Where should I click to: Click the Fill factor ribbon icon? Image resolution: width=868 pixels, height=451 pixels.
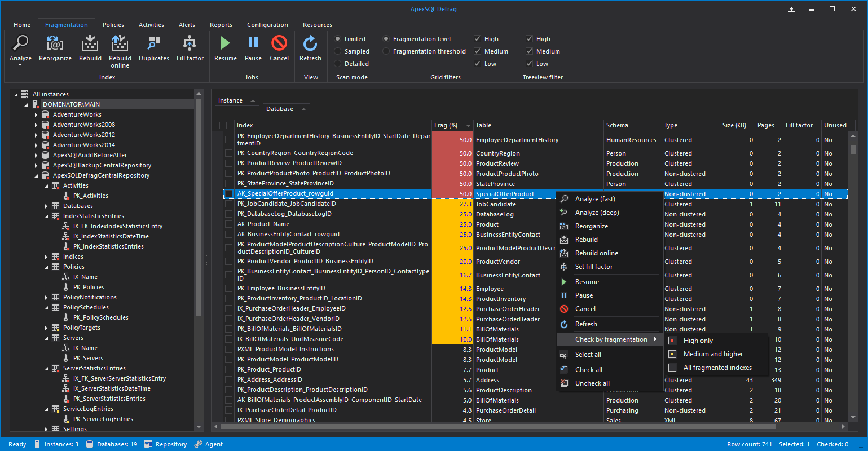190,44
